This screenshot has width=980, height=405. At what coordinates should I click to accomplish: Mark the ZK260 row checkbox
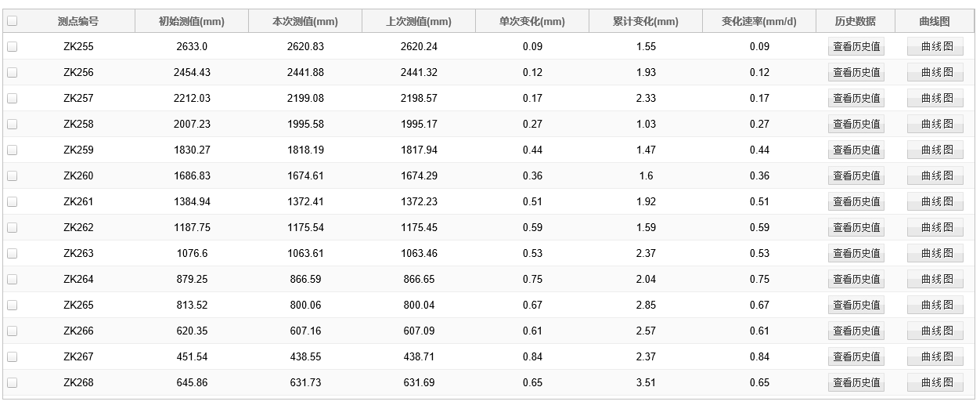[12, 175]
